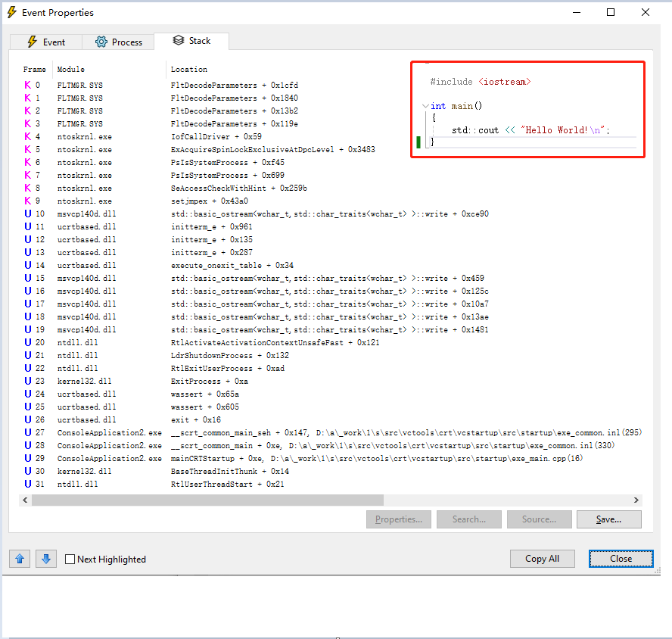The height and width of the screenshot is (639, 672).
Task: Select the IofCallDriver ntoskrnl.exe frame row
Action: [227, 136]
